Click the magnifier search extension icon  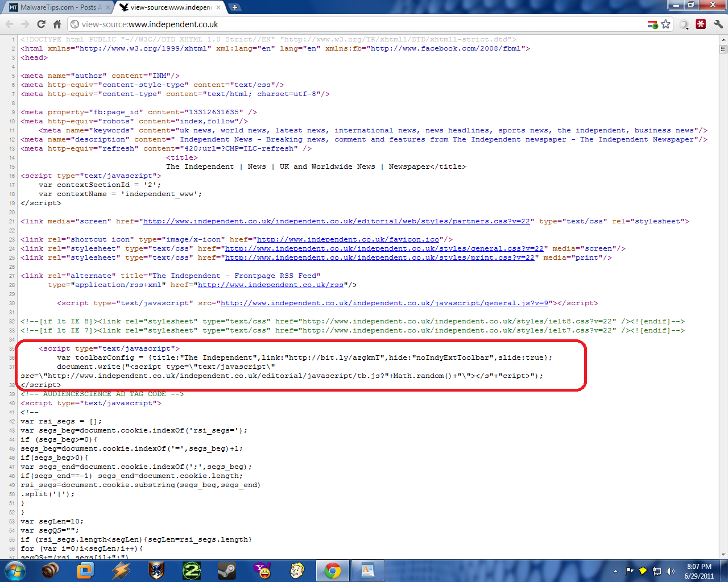[684, 24]
